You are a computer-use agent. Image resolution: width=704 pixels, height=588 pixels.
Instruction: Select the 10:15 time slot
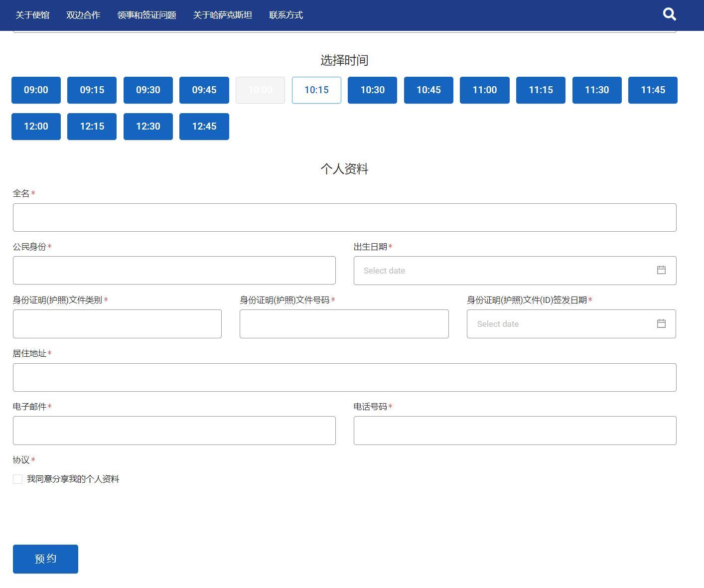click(x=316, y=90)
